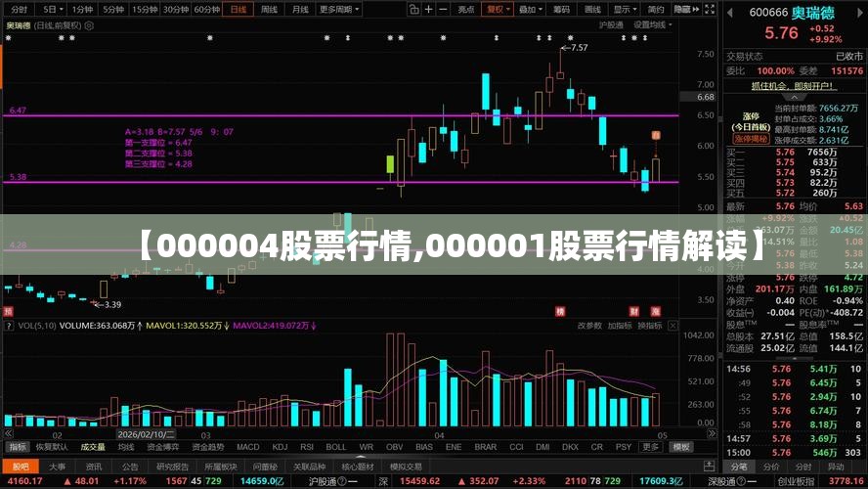This screenshot has height=489, width=868.
Task: Open the 股吧 bottom tab
Action: click(21, 467)
